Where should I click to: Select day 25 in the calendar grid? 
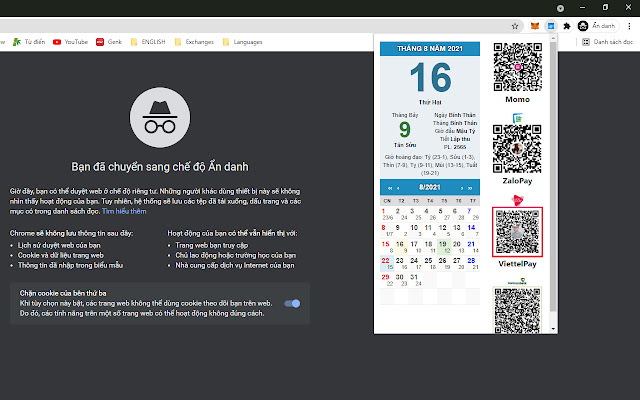tap(430, 263)
